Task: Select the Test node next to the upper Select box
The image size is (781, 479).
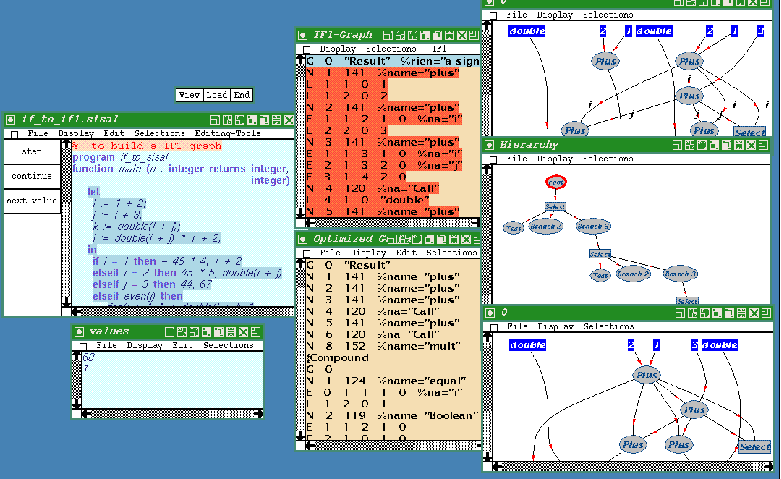Action: pos(513,228)
